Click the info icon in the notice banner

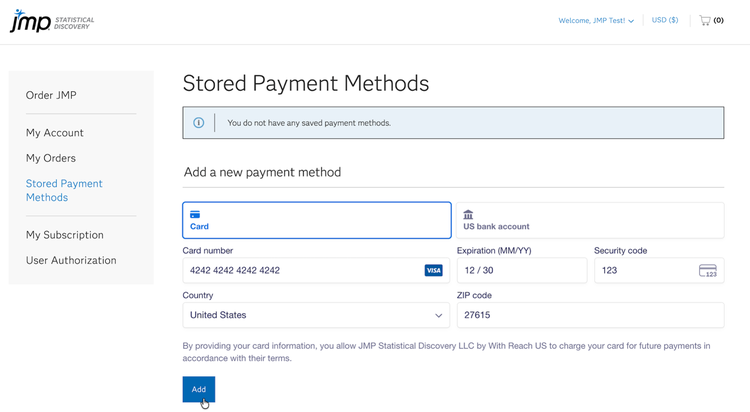click(x=198, y=123)
